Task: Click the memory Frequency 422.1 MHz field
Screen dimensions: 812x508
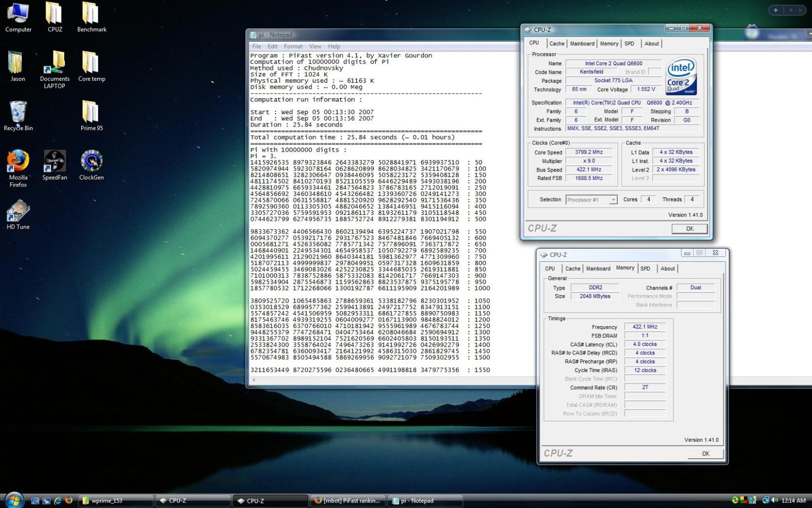Action: tap(645, 327)
